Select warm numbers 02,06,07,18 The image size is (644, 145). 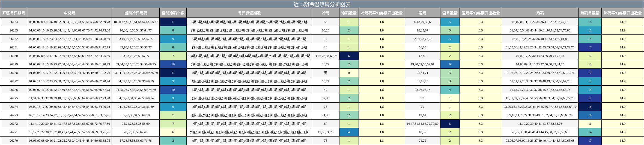click(x=422, y=90)
